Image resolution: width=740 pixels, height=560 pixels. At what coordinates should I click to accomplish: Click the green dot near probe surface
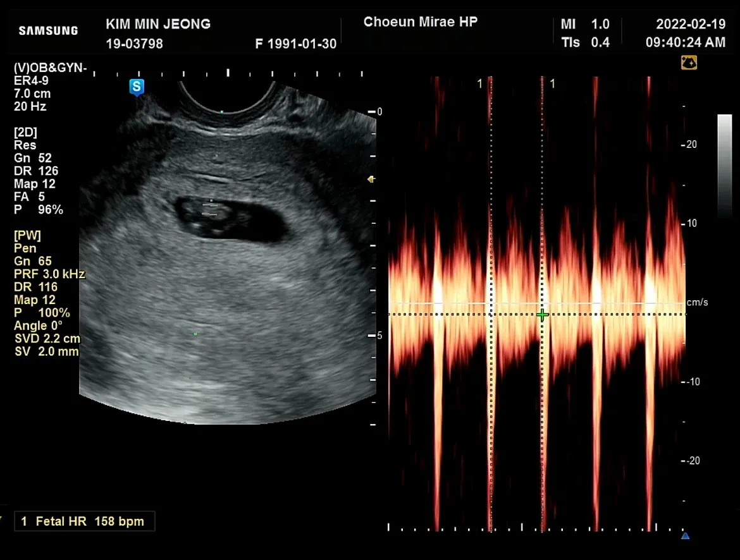(222, 112)
